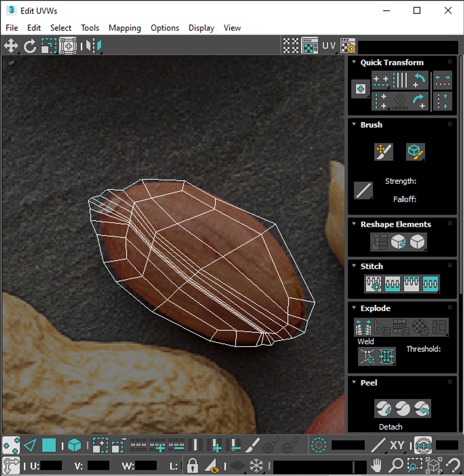Click the UV coordinate button
The height and width of the screenshot is (476, 464).
click(x=329, y=46)
